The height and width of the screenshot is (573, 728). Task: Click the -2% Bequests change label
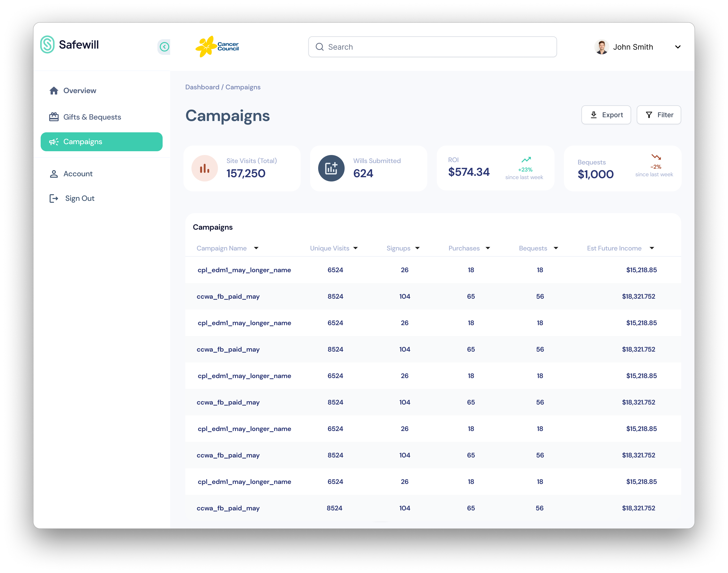655,167
